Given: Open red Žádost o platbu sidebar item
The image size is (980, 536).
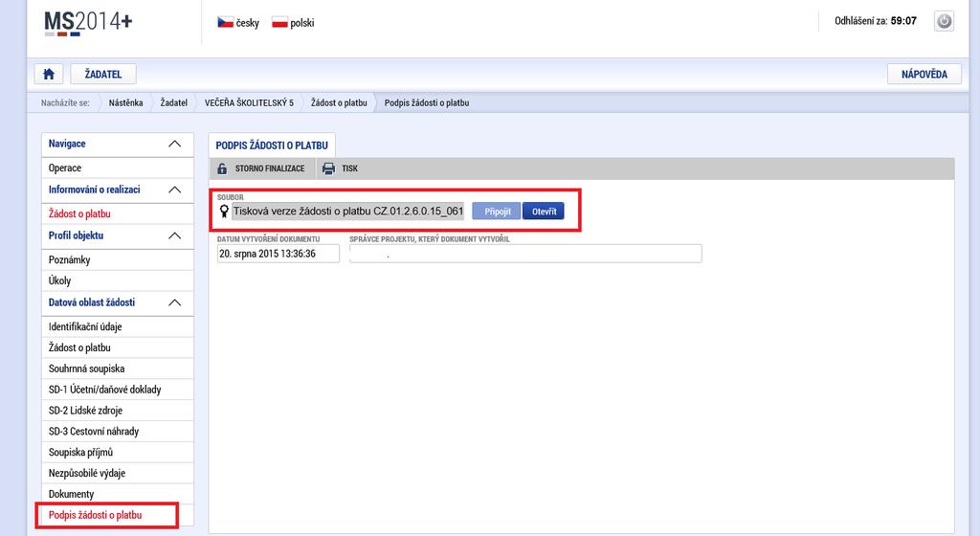Looking at the screenshot, I should coord(118,213).
